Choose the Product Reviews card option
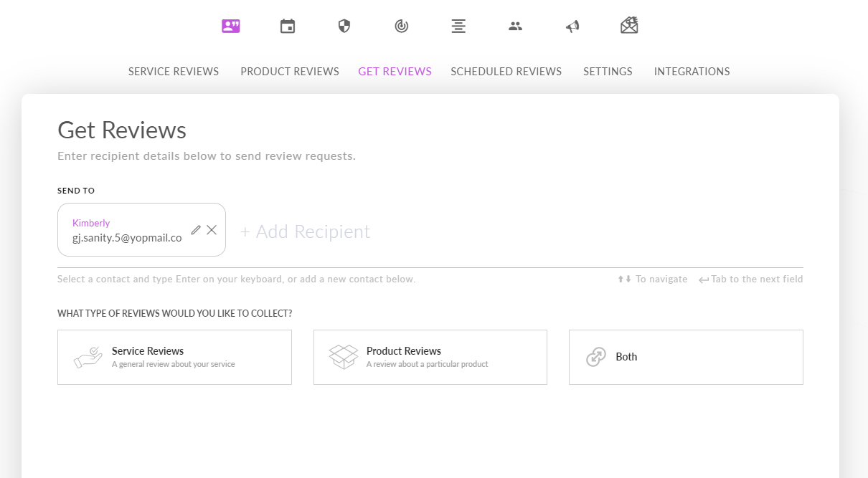868x478 pixels. (x=430, y=357)
